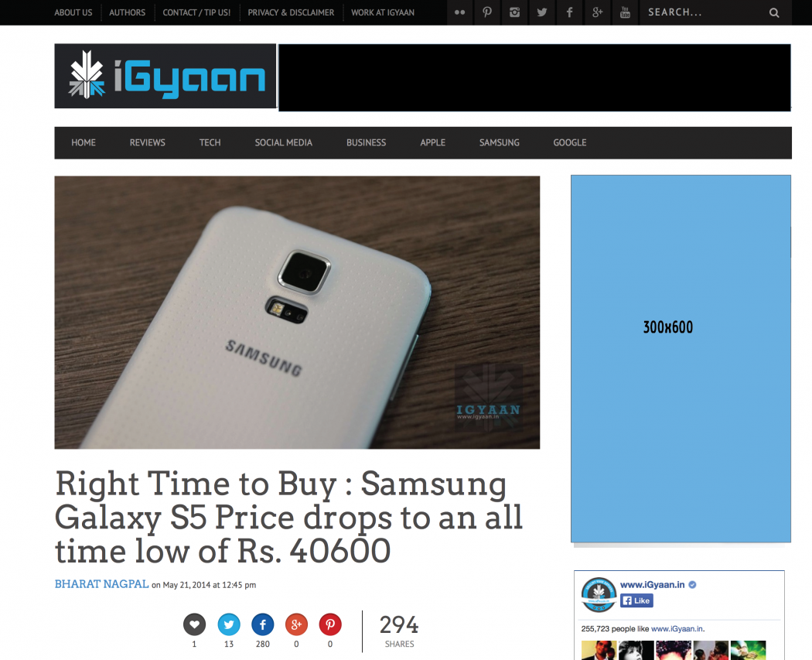This screenshot has width=812, height=660.
Task: Share article via blue Twitter circle
Action: click(x=229, y=624)
